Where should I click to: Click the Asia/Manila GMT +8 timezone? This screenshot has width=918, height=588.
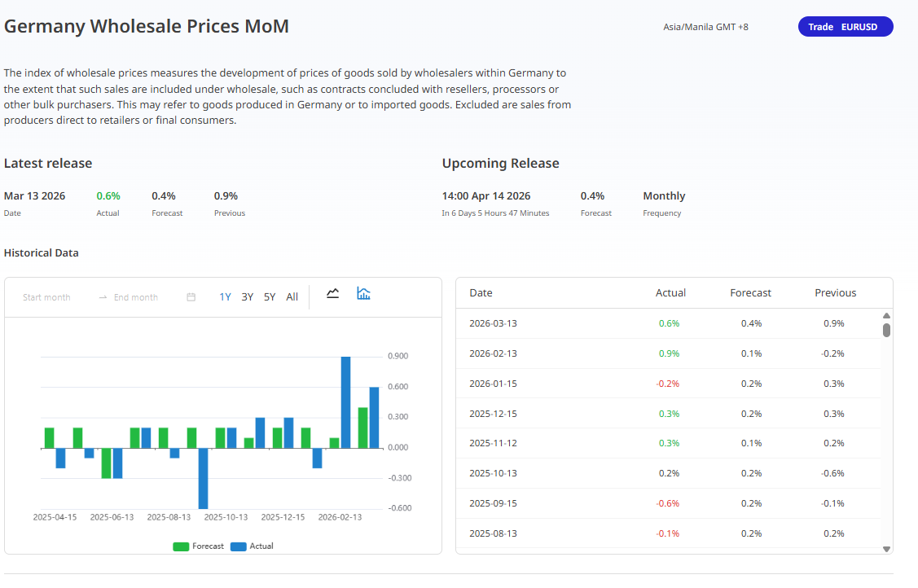(705, 27)
